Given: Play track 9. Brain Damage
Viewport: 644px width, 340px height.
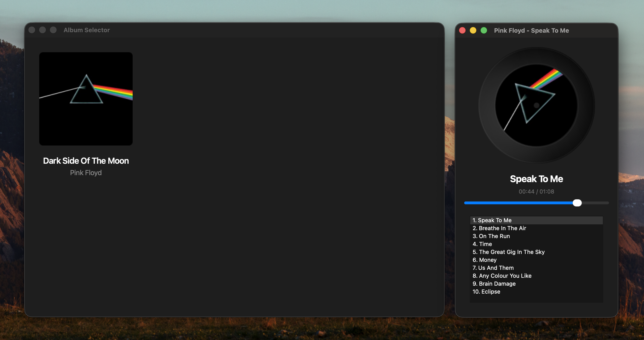Looking at the screenshot, I should 494,284.
